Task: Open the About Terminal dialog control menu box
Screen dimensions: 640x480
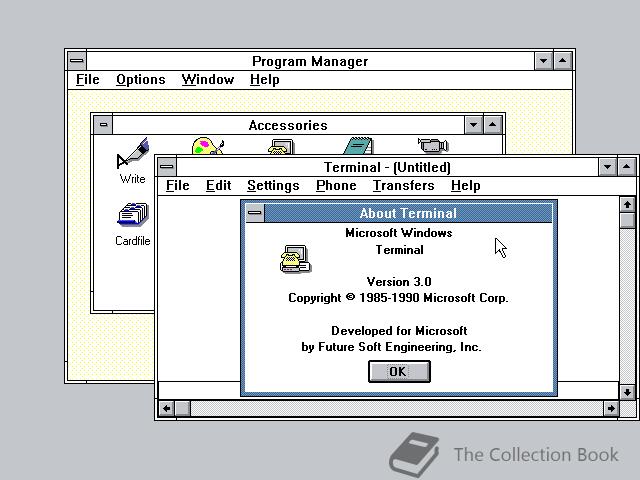Action: [255, 213]
